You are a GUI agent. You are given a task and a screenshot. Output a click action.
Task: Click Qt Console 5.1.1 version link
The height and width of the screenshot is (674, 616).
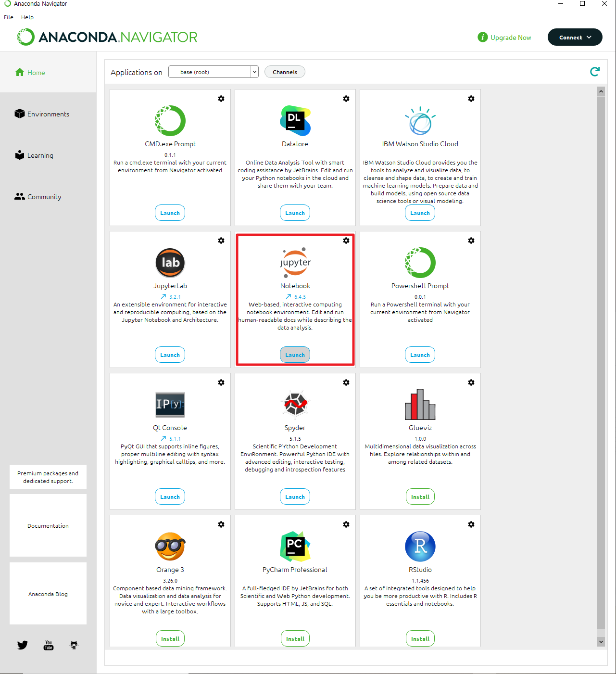tap(171, 439)
